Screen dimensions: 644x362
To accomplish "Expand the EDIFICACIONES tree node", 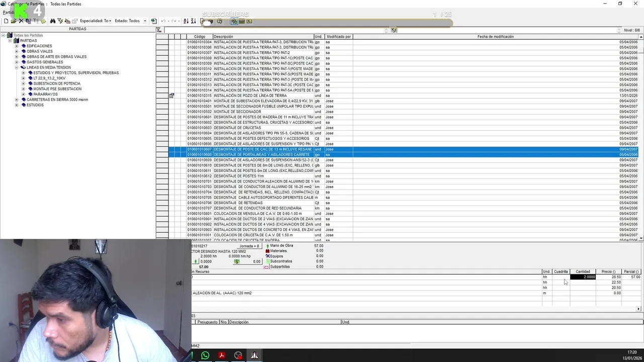I will pyautogui.click(x=17, y=46).
